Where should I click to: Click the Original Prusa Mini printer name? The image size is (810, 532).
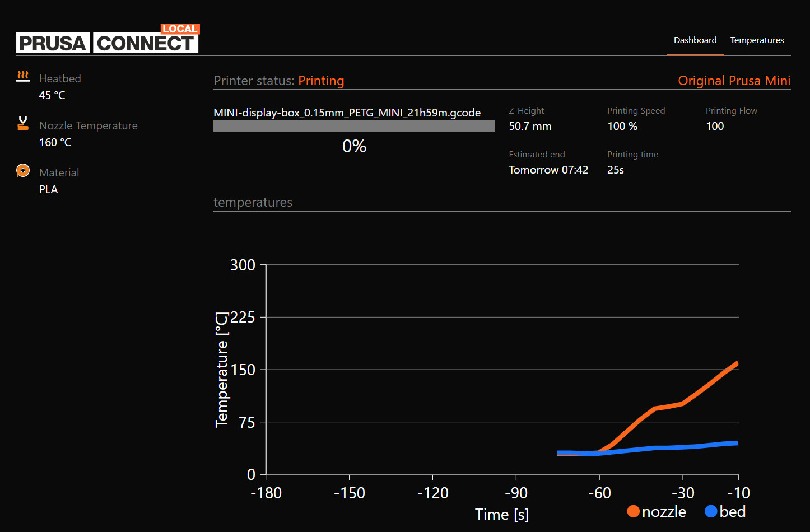(734, 81)
